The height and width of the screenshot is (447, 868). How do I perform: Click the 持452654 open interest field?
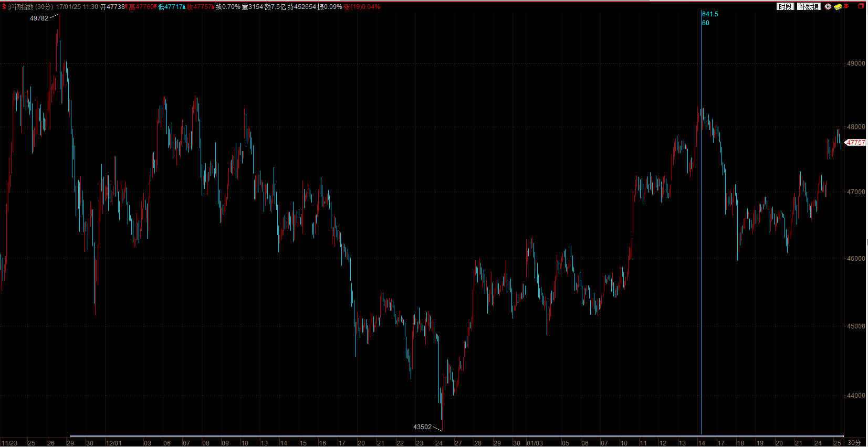(301, 7)
